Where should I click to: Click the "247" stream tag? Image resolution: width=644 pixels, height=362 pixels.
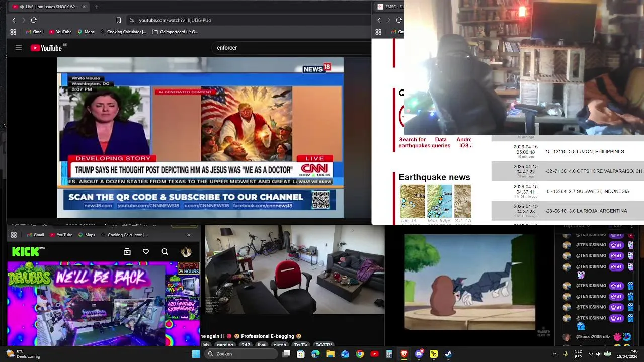click(x=246, y=345)
